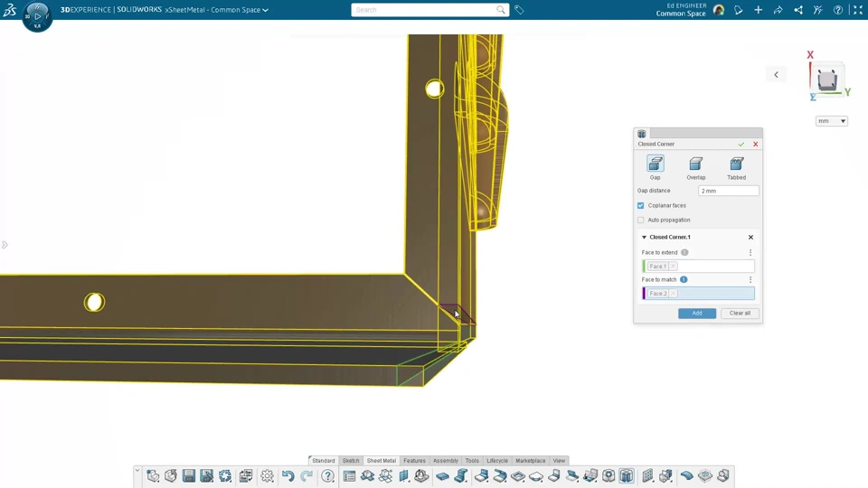Open the 3DEXPERIENCE compass

tap(37, 16)
